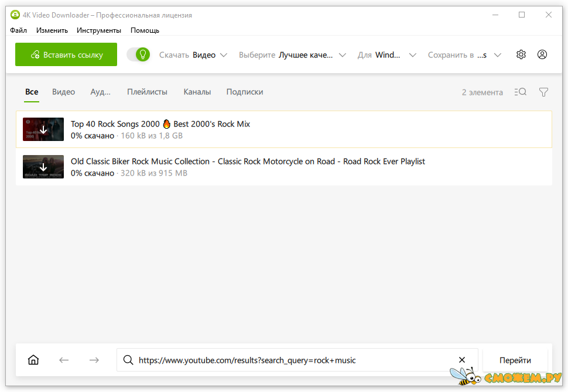
Task: Open the Помощь menu
Action: coord(145,30)
